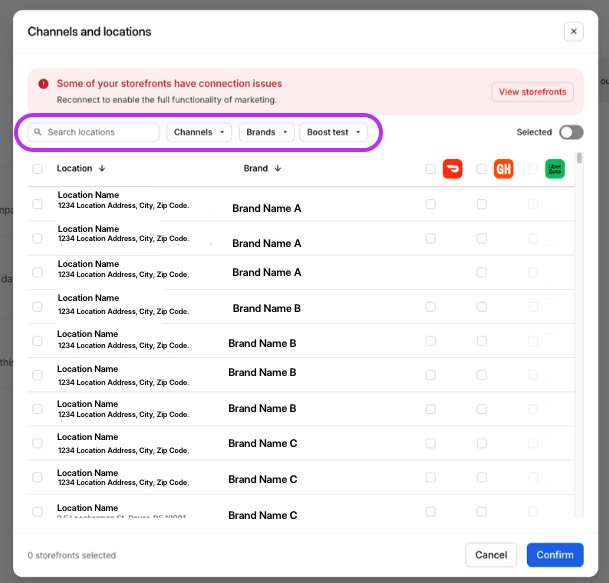Image resolution: width=609 pixels, height=583 pixels.
Task: Open the Boost test dropdown
Action: tap(333, 132)
